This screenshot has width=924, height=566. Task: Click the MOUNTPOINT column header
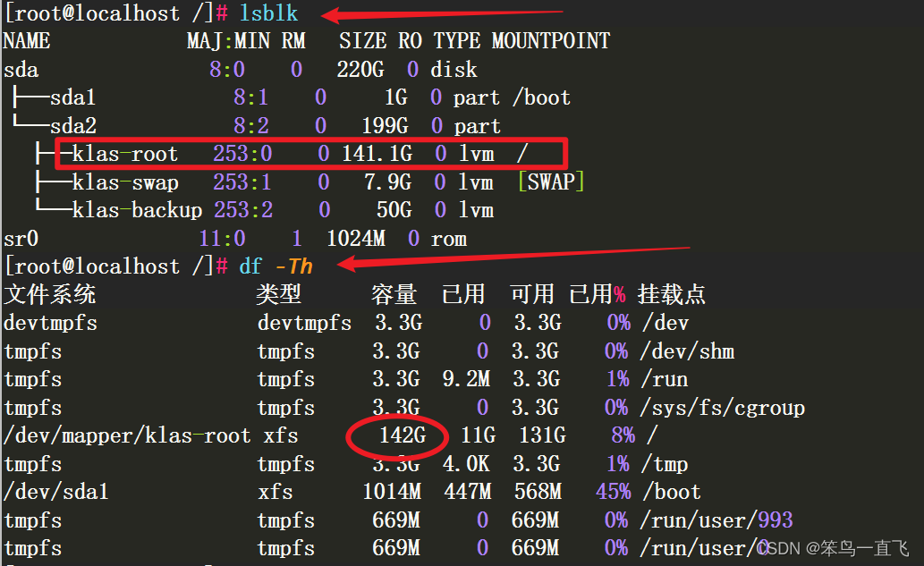coord(551,41)
